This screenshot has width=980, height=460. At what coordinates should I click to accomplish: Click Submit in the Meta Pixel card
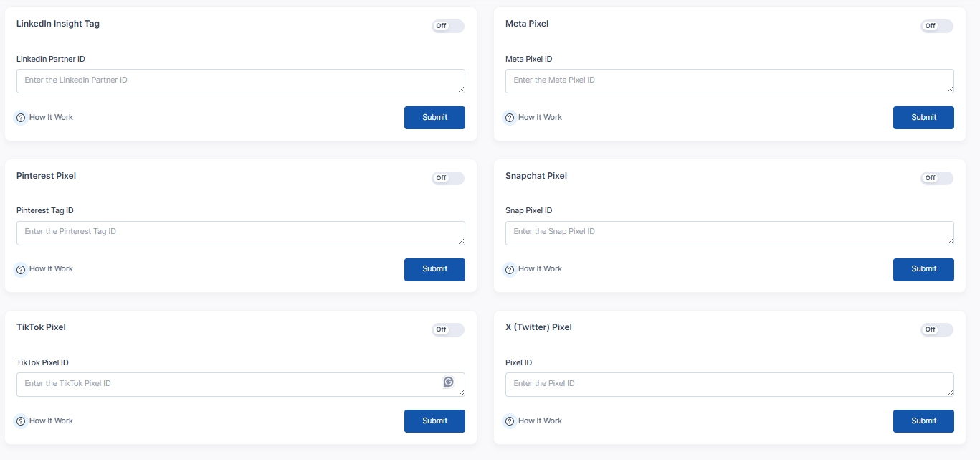tap(923, 118)
